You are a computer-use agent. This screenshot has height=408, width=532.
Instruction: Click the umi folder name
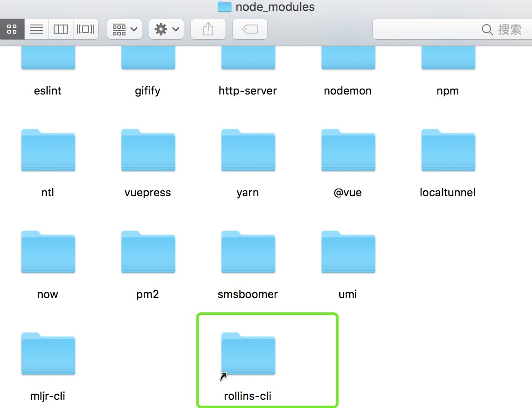tap(348, 294)
